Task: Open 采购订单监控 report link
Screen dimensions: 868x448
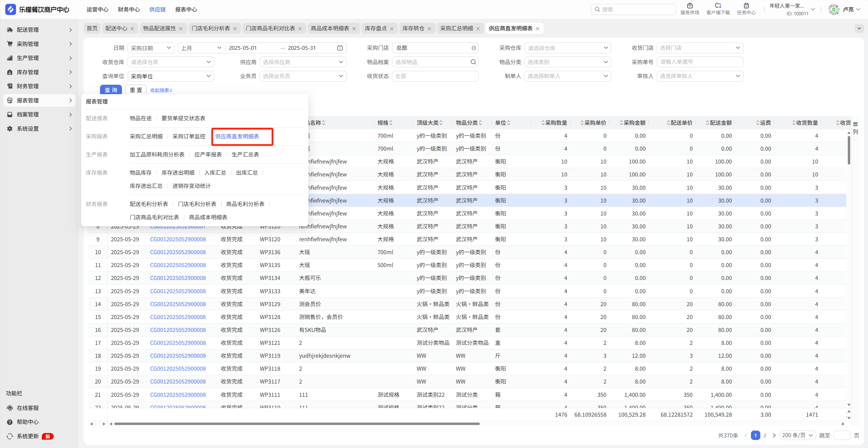Action: tap(189, 136)
